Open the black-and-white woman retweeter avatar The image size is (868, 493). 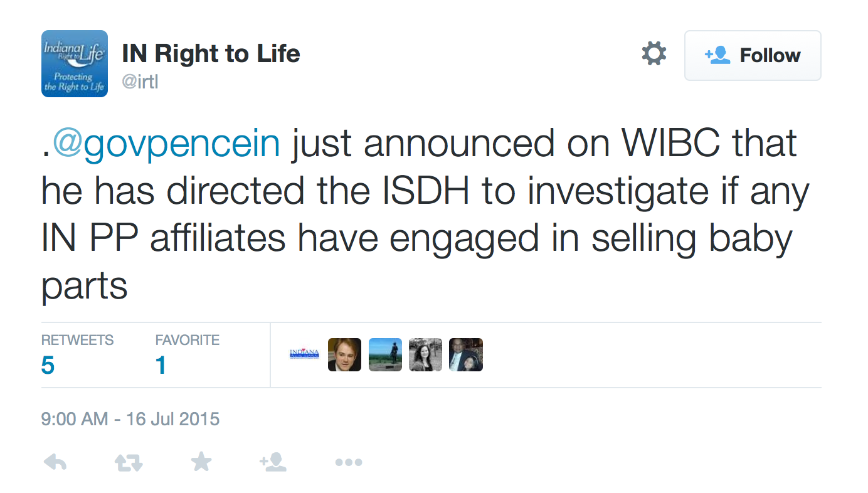point(425,354)
